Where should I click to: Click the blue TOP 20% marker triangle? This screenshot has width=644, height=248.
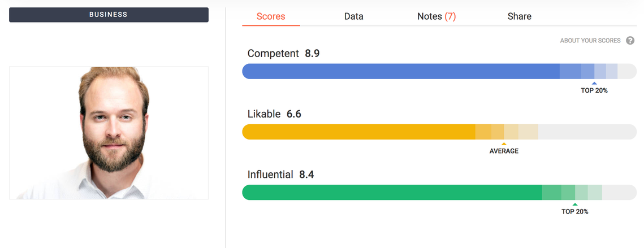pyautogui.click(x=594, y=84)
